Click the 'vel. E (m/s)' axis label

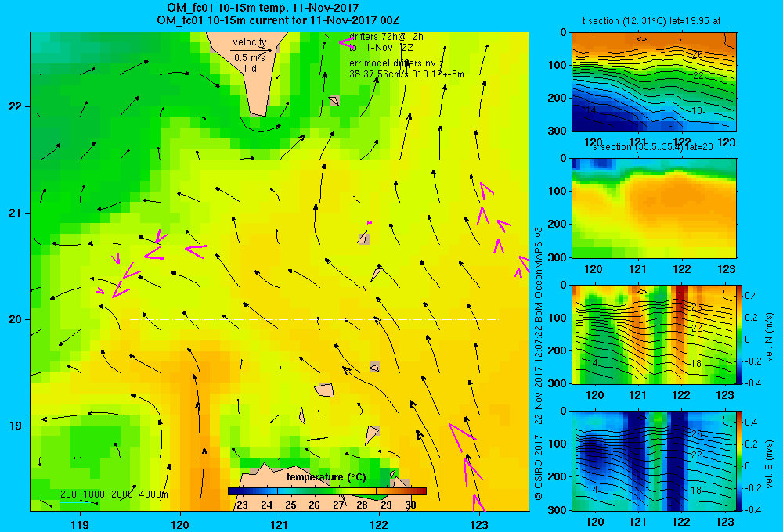(x=769, y=464)
